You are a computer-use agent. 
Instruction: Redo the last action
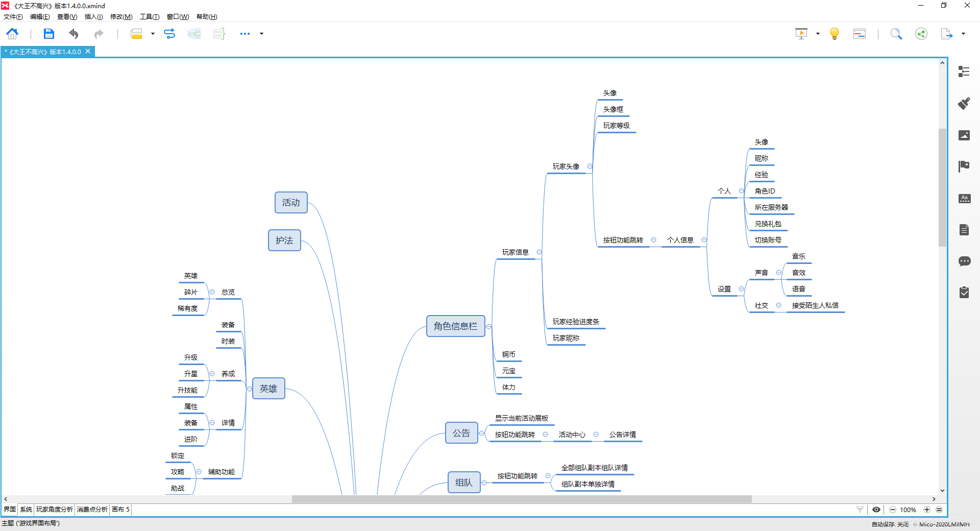(x=99, y=34)
